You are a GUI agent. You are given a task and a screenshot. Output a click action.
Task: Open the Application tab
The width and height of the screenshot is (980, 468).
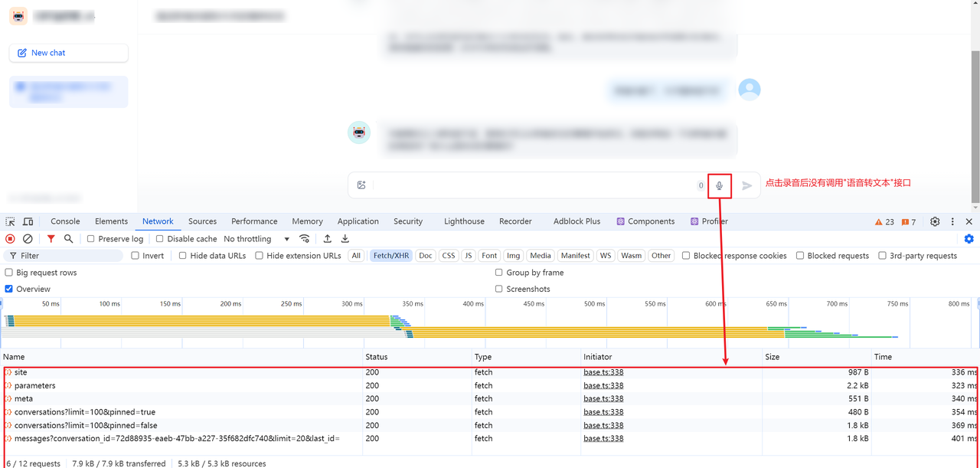[358, 221]
